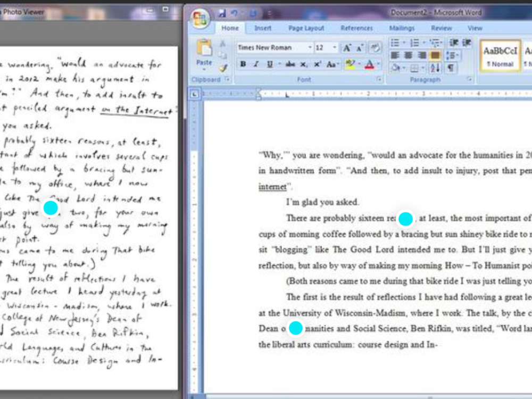Toggle bold formatting

[243, 64]
